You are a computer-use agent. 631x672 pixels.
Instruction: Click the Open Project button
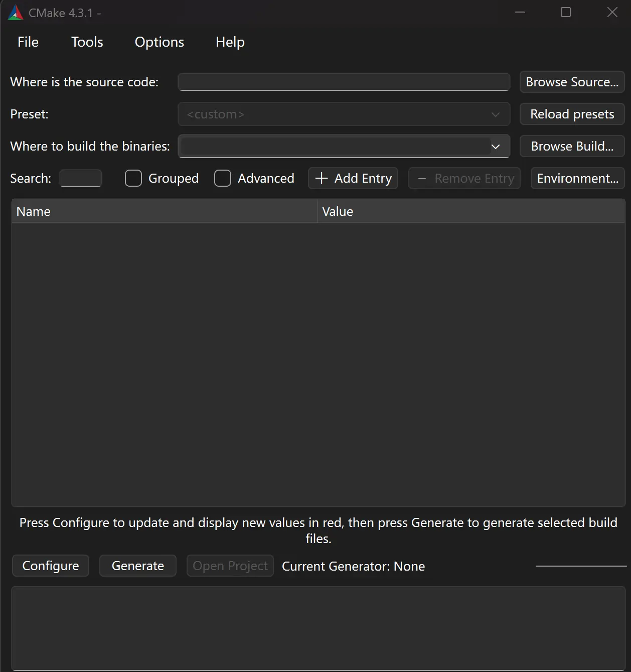click(230, 566)
